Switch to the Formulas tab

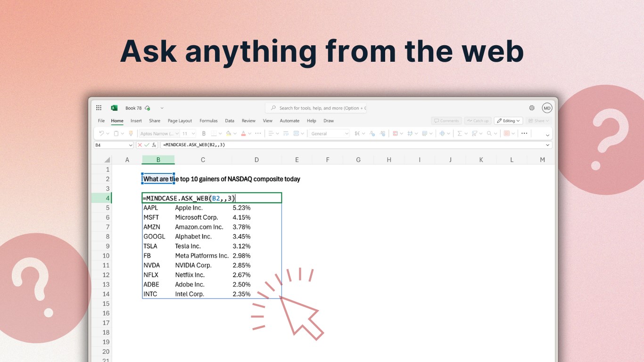[x=208, y=121]
